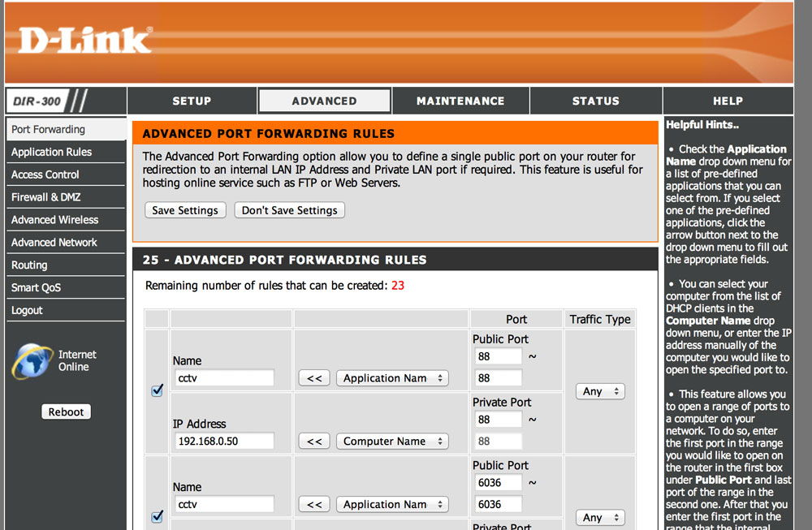
Task: Switch to the SETUP tab
Action: click(x=192, y=101)
